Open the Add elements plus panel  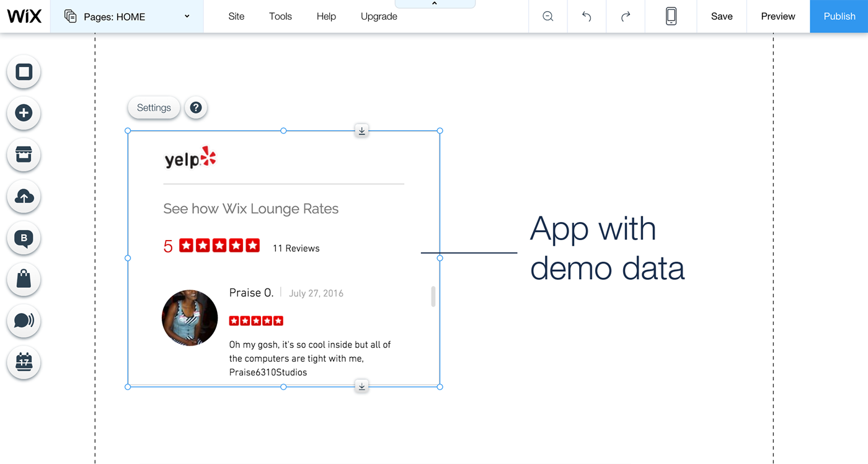pyautogui.click(x=24, y=113)
